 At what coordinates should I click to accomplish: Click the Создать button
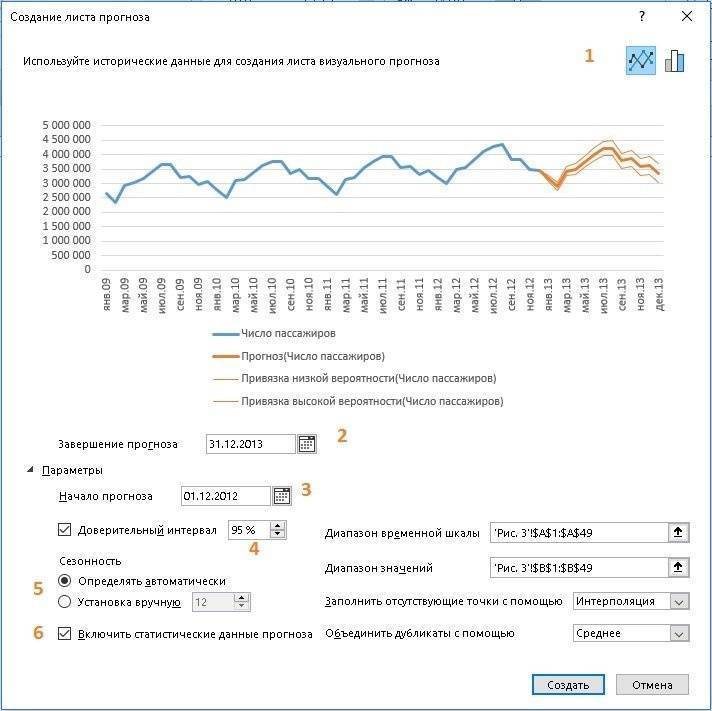[x=568, y=684]
